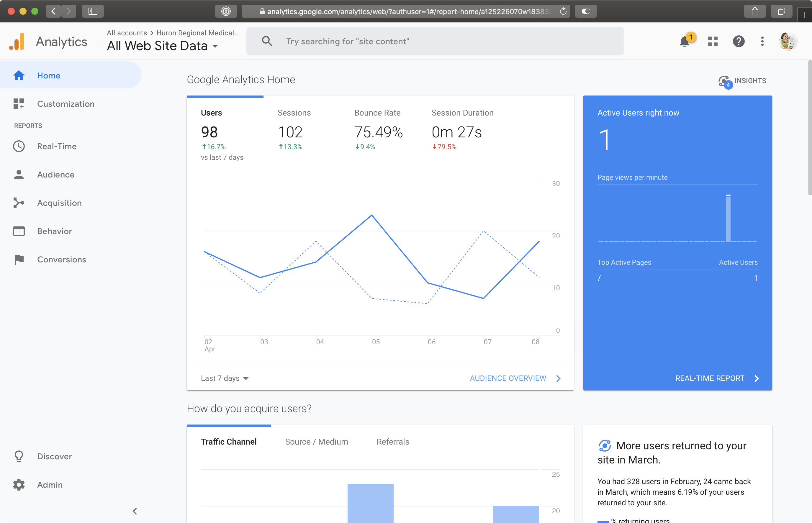
Task: Click the Behavior window icon
Action: point(19,231)
